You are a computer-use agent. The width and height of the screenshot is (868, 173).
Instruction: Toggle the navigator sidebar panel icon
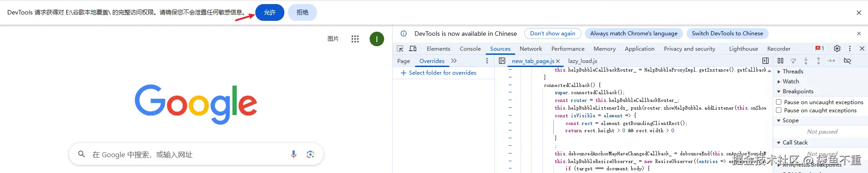[502, 61]
